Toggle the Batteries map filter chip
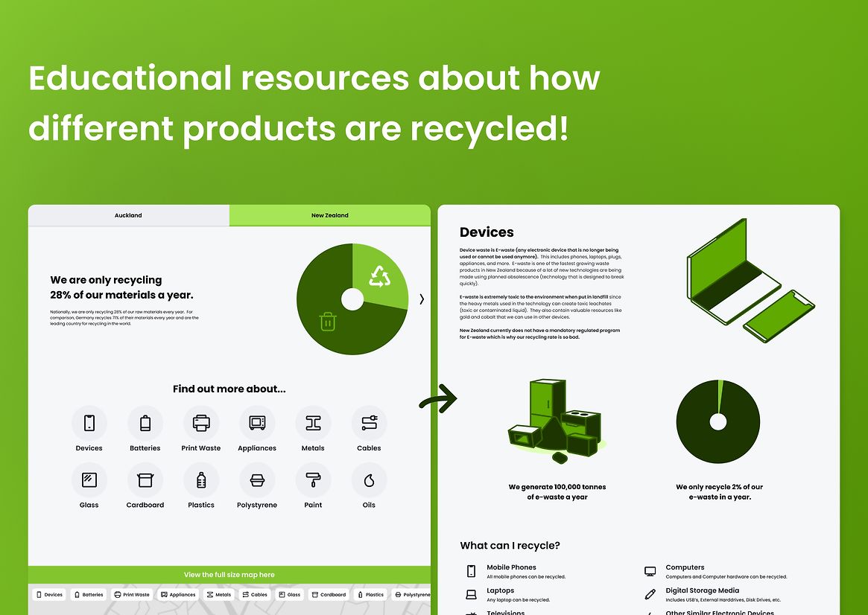Viewport: 868px width, 615px height. pyautogui.click(x=89, y=595)
